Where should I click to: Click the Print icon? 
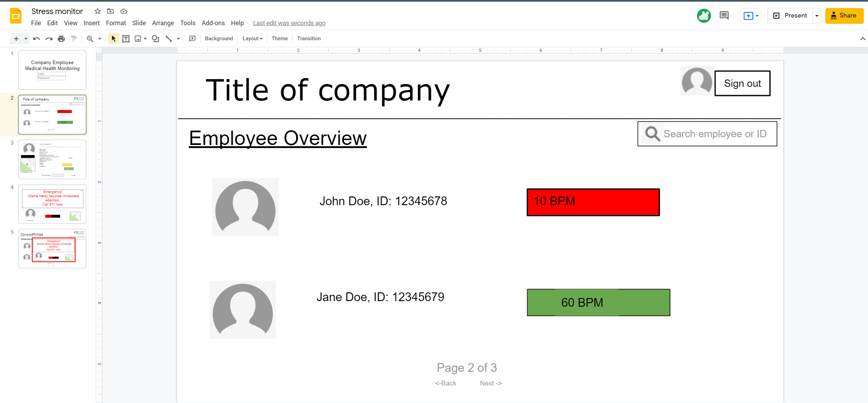point(61,39)
